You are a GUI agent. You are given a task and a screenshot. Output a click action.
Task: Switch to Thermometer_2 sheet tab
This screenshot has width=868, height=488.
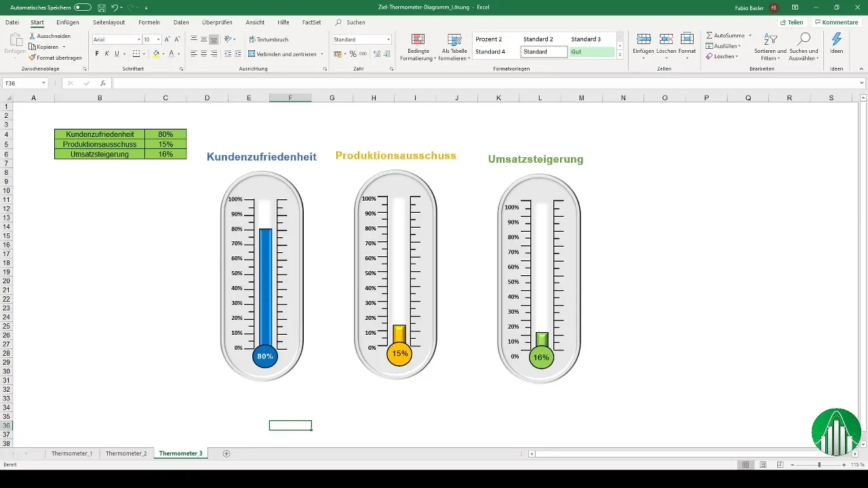(126, 453)
